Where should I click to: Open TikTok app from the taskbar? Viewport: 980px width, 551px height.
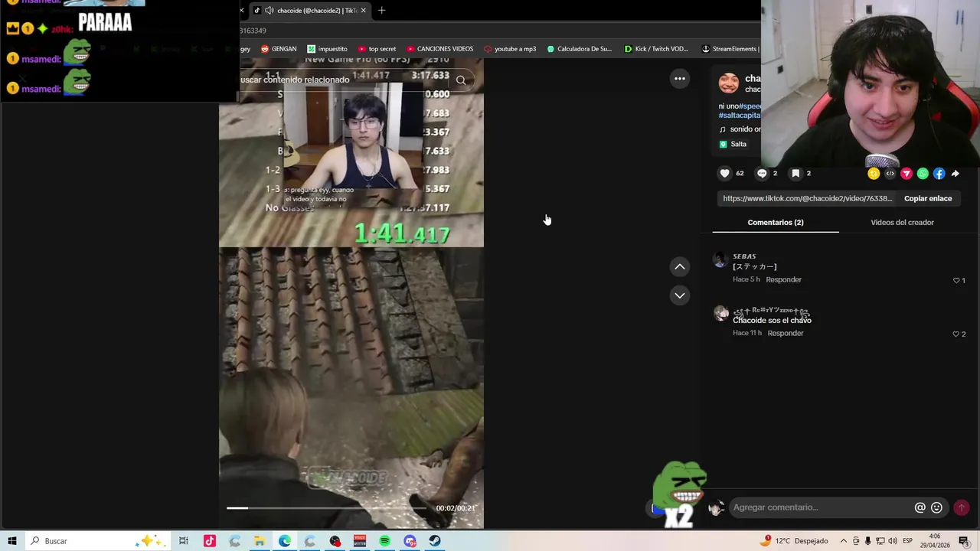tap(209, 541)
